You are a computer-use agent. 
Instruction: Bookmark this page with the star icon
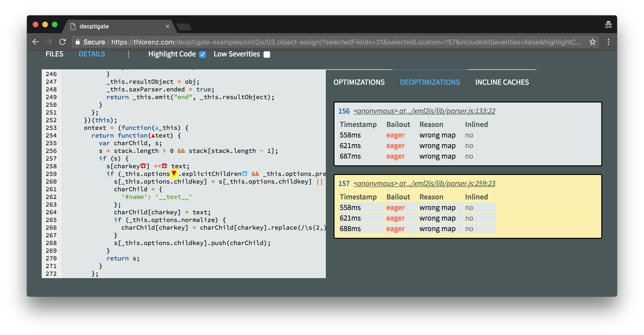click(592, 42)
